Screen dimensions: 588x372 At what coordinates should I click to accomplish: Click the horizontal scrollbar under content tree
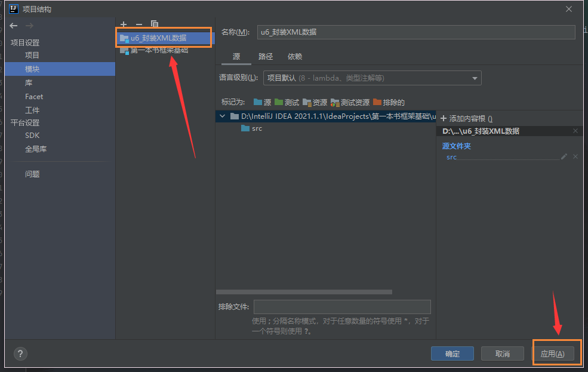coord(304,292)
